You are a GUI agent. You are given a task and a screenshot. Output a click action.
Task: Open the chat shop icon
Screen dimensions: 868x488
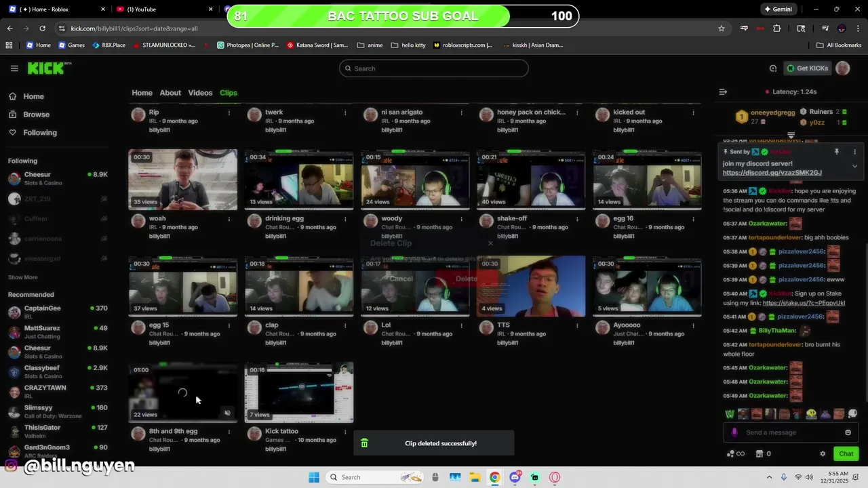(x=759, y=454)
